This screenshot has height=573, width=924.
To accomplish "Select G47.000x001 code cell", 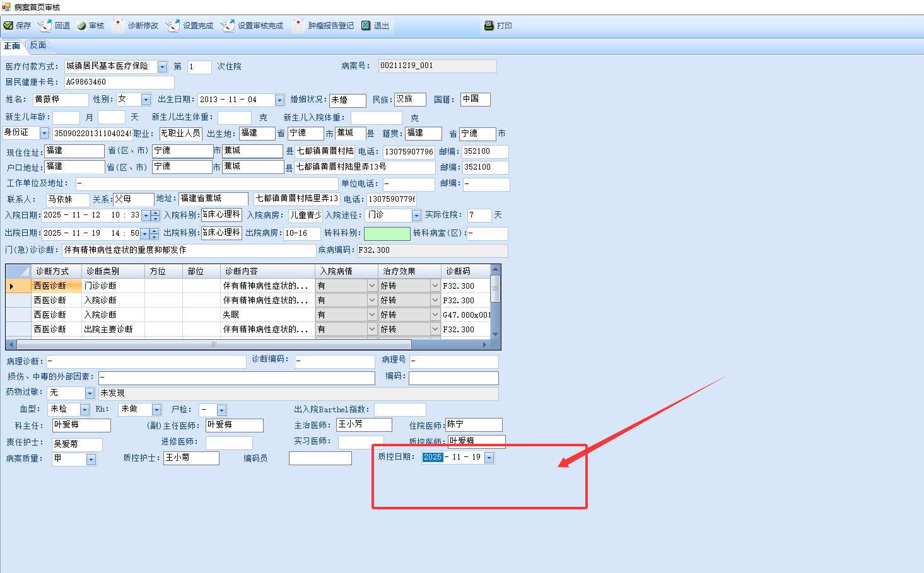I will click(x=466, y=315).
